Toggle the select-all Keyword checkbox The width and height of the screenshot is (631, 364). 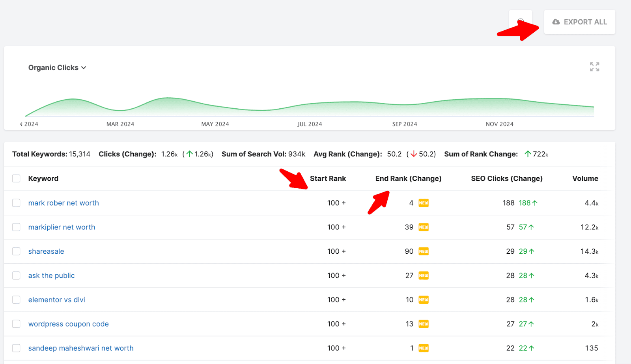click(x=16, y=178)
